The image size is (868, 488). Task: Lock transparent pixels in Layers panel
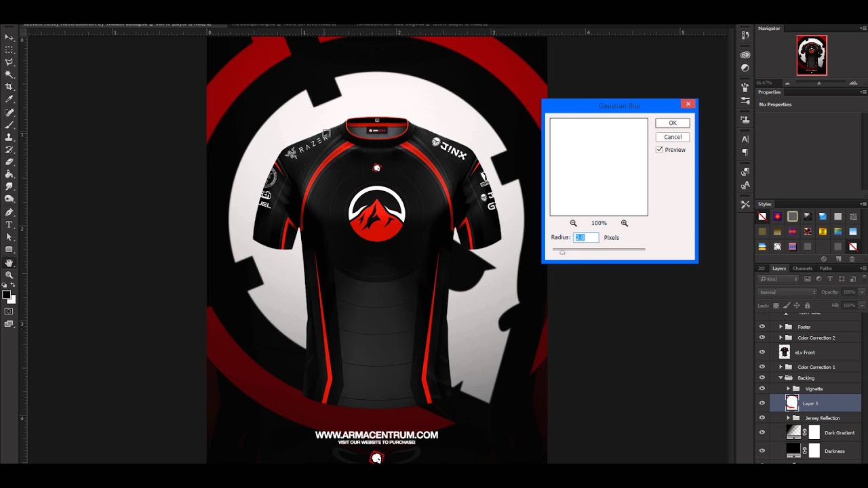776,306
